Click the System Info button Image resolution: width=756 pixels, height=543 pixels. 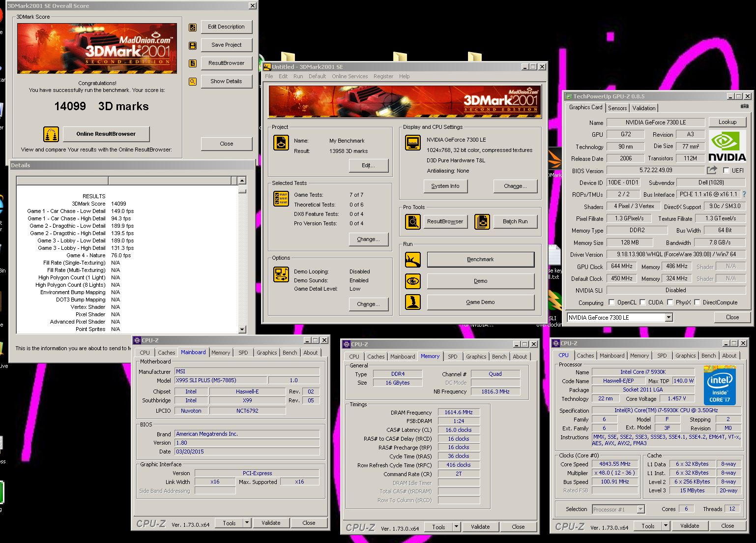click(x=445, y=186)
